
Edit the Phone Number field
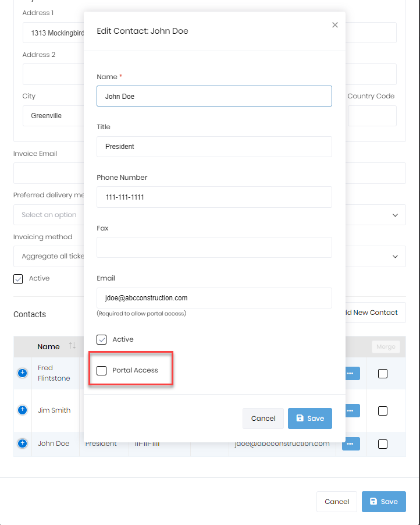tap(214, 197)
